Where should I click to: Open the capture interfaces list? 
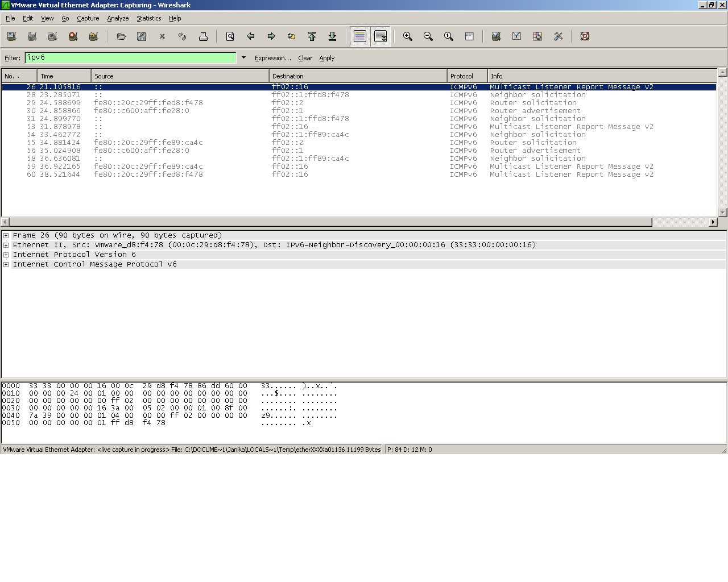pos(11,36)
